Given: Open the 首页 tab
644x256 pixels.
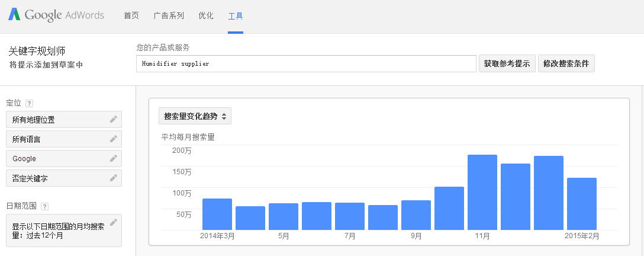Looking at the screenshot, I should (131, 16).
